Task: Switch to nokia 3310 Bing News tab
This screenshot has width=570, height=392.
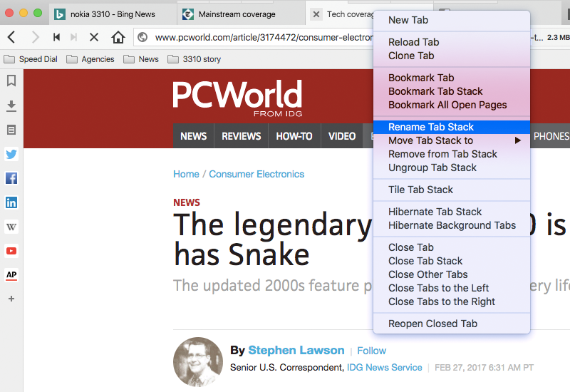Action: [x=113, y=14]
